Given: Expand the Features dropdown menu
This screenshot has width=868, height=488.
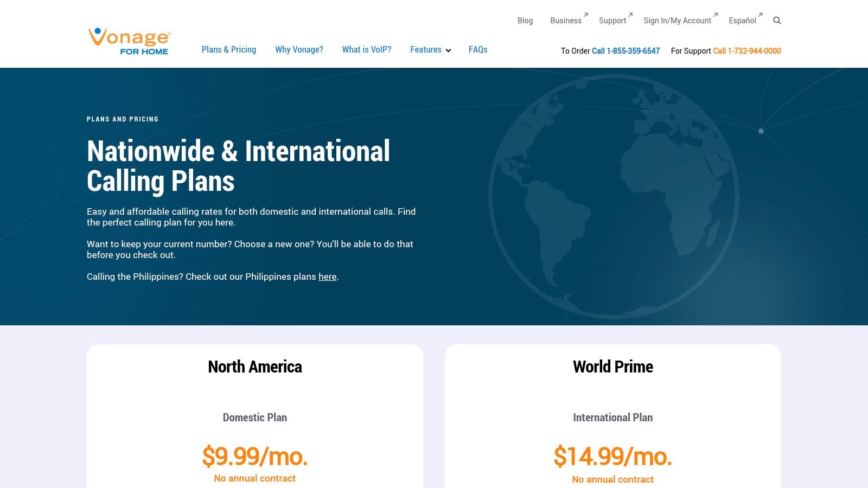Looking at the screenshot, I should (x=426, y=49).
